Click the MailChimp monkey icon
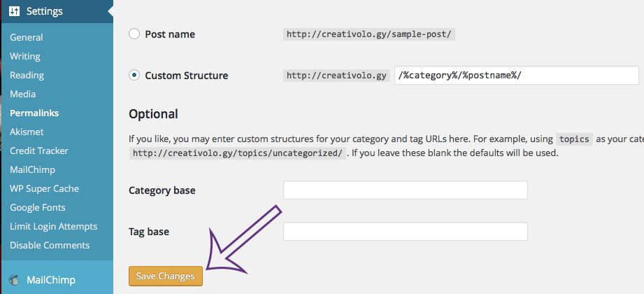The height and width of the screenshot is (294, 644). [x=14, y=281]
